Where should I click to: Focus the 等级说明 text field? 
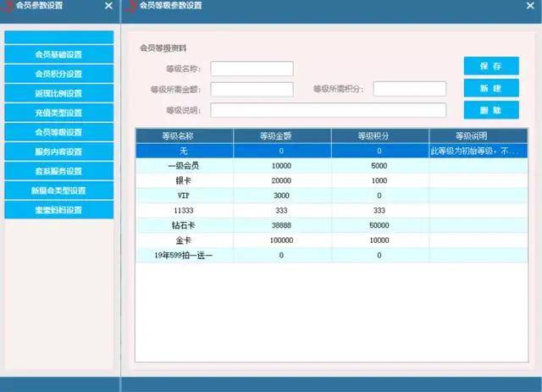(328, 110)
